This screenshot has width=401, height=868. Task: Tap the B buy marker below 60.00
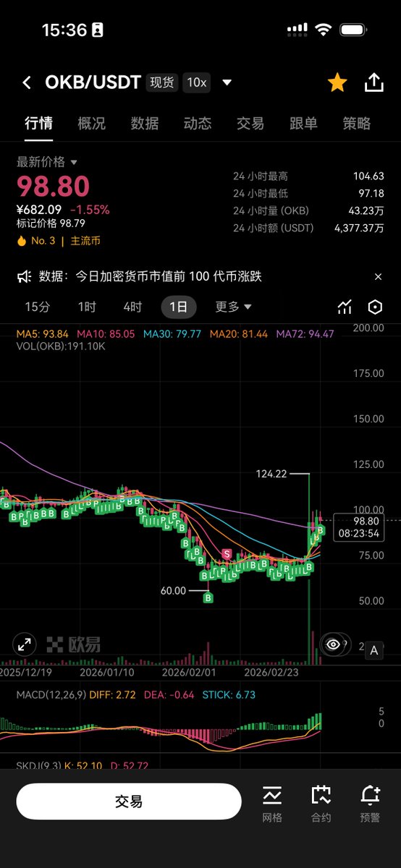click(x=208, y=597)
